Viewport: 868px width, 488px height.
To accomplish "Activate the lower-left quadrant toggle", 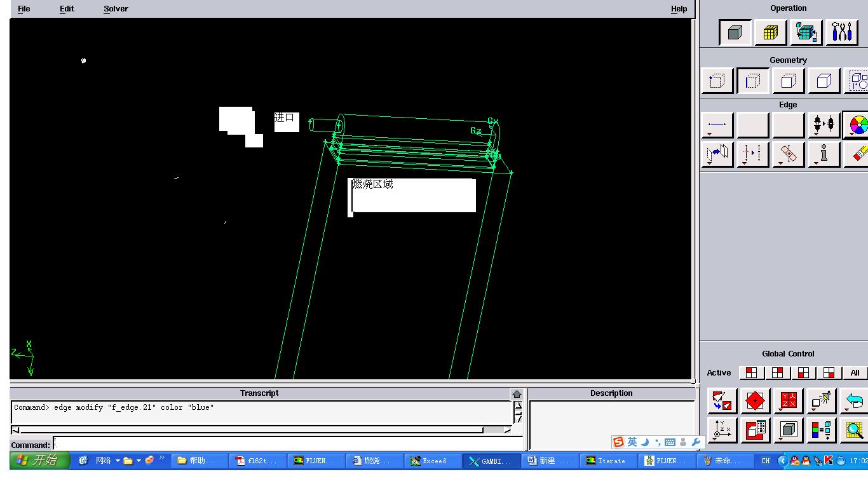I will point(803,373).
